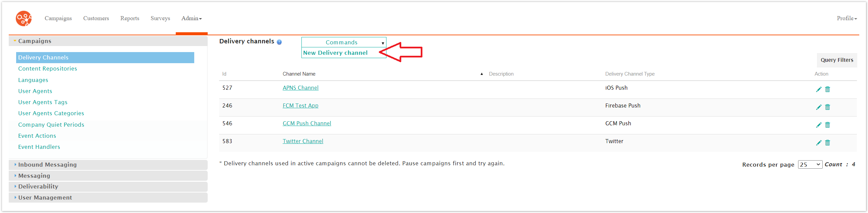Open the Profile menu
This screenshot has width=868, height=213.
pos(846,18)
